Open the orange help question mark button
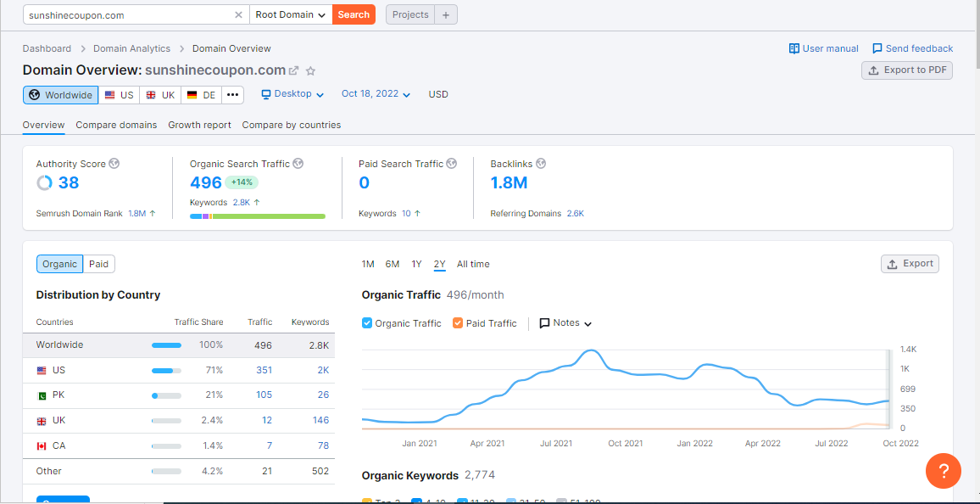 [943, 470]
